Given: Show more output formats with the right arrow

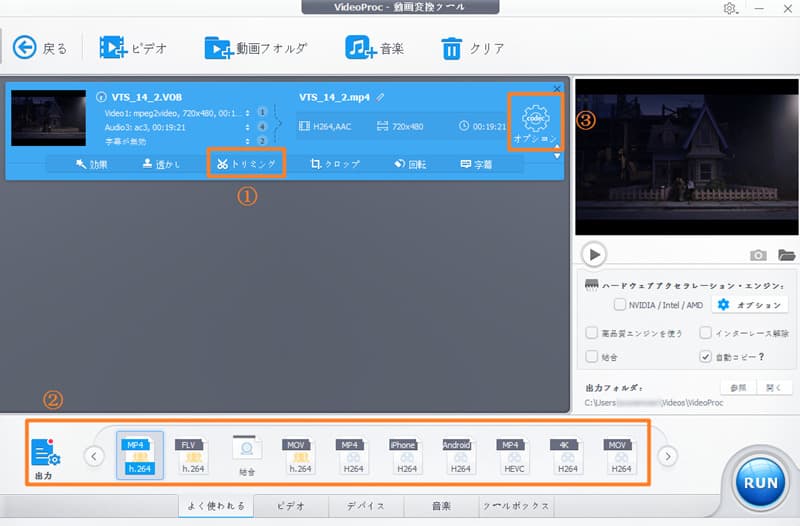Looking at the screenshot, I should pos(667,456).
